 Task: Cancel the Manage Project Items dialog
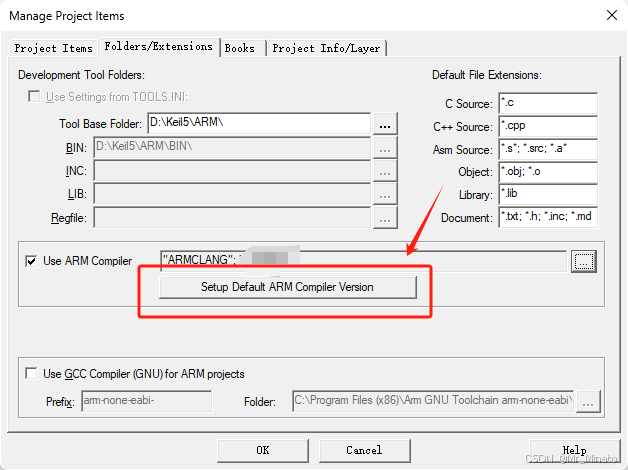364,450
